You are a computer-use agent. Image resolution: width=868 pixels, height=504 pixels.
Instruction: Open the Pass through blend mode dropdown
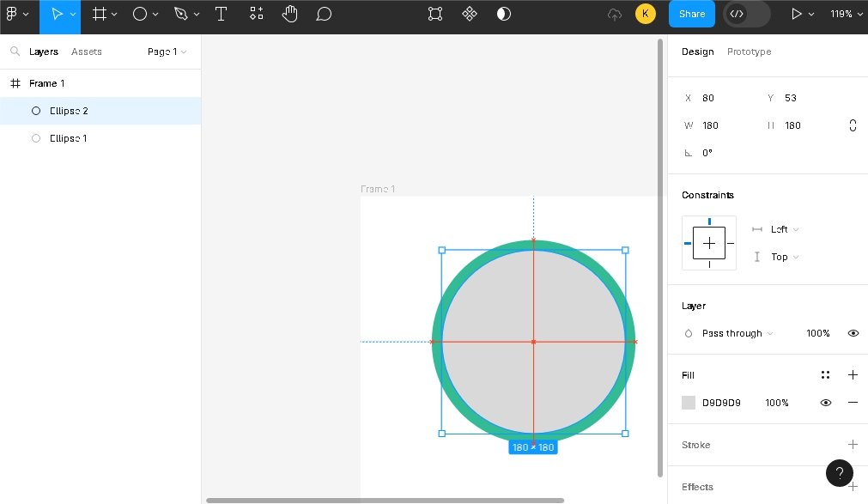coord(737,333)
